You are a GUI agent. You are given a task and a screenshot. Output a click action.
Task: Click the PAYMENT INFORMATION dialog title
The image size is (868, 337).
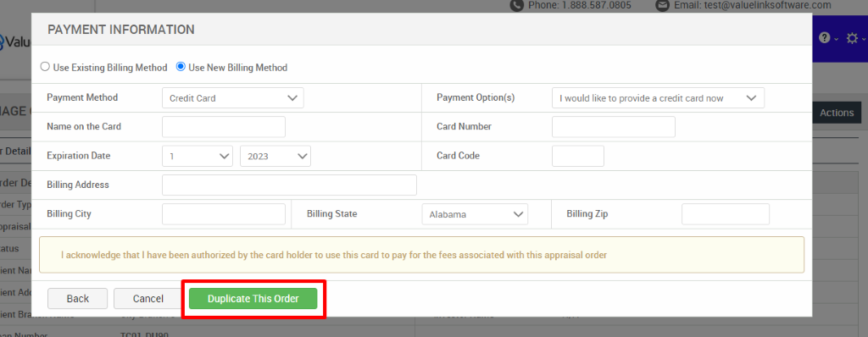click(x=121, y=30)
